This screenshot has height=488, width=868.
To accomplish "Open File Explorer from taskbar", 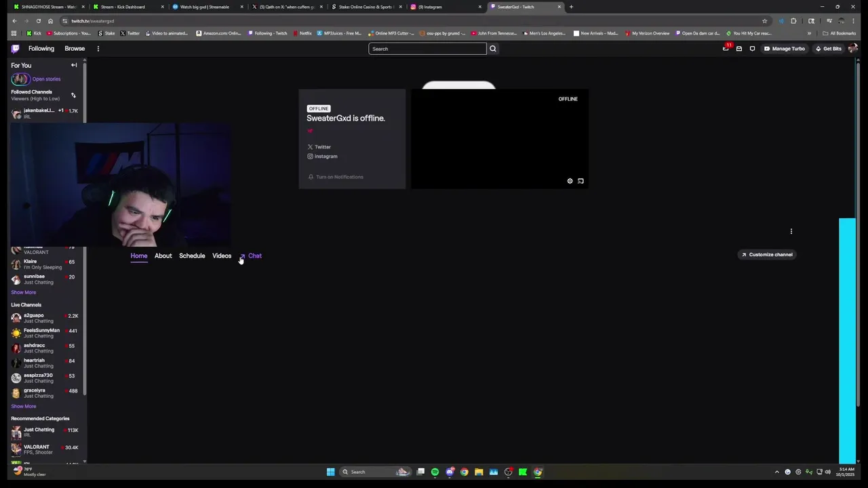I will tap(479, 472).
